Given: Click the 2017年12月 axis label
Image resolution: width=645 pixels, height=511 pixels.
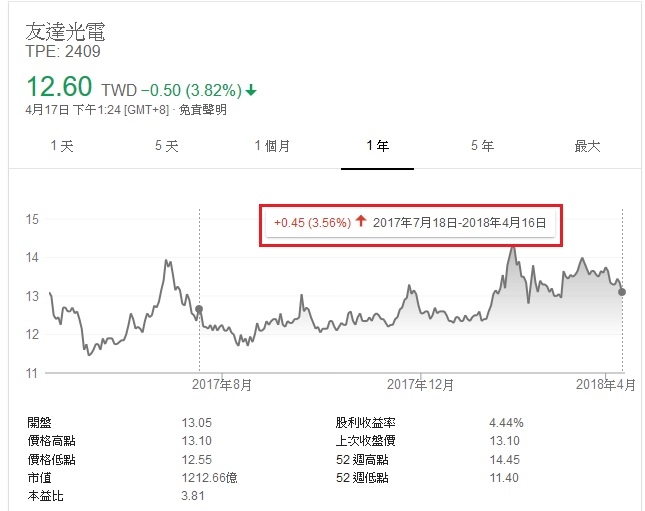Looking at the screenshot, I should click(x=420, y=385).
